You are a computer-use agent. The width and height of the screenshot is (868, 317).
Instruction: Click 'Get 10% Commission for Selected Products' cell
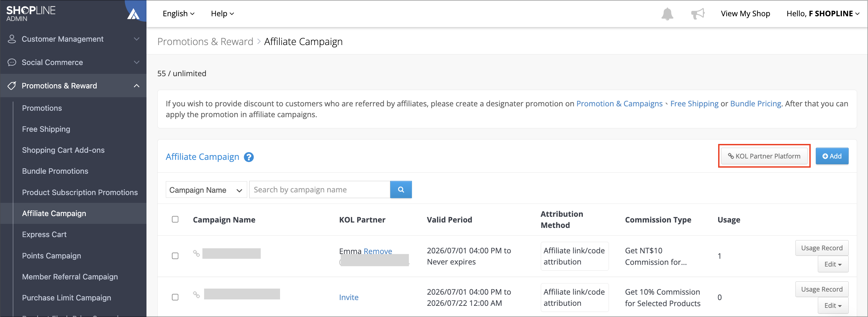pos(663,298)
